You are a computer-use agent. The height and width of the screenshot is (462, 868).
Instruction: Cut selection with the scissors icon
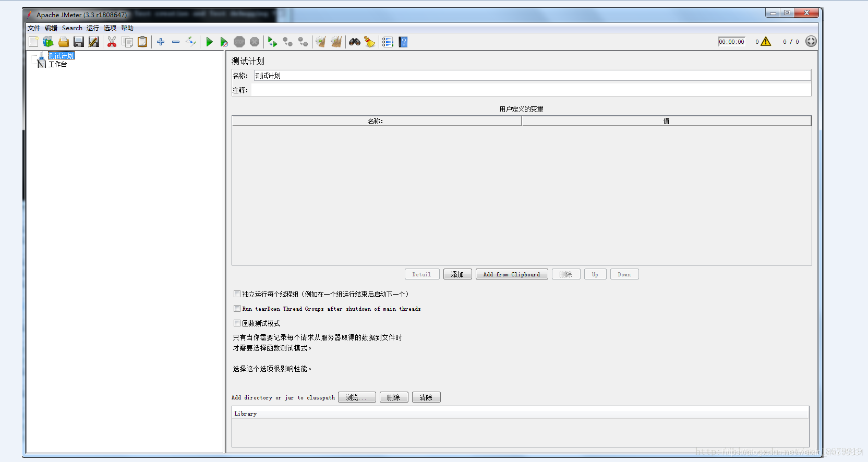click(x=112, y=42)
